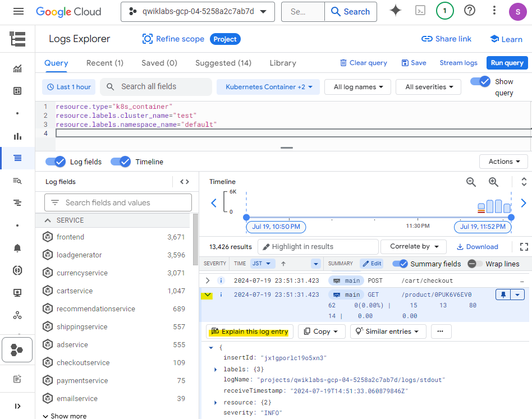
Task: Open Kubernetes Container +2 resource dropdown
Action: point(268,87)
